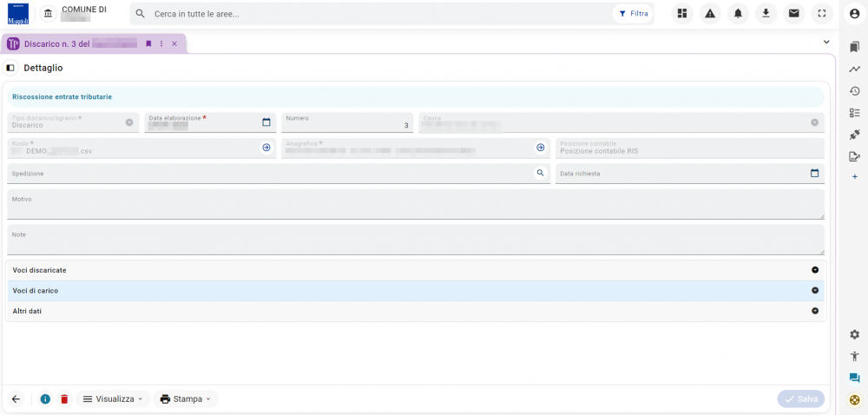Click the Numero field
The width and height of the screenshot is (868, 415).
[x=347, y=122]
